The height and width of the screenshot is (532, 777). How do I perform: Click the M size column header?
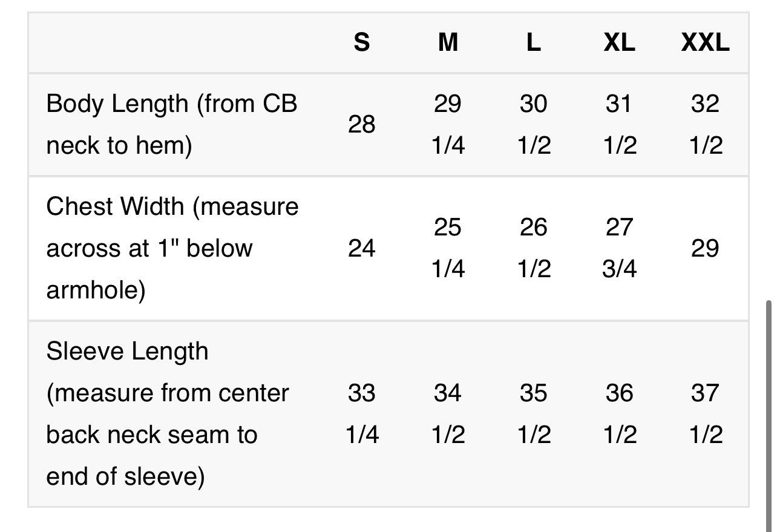(x=448, y=43)
